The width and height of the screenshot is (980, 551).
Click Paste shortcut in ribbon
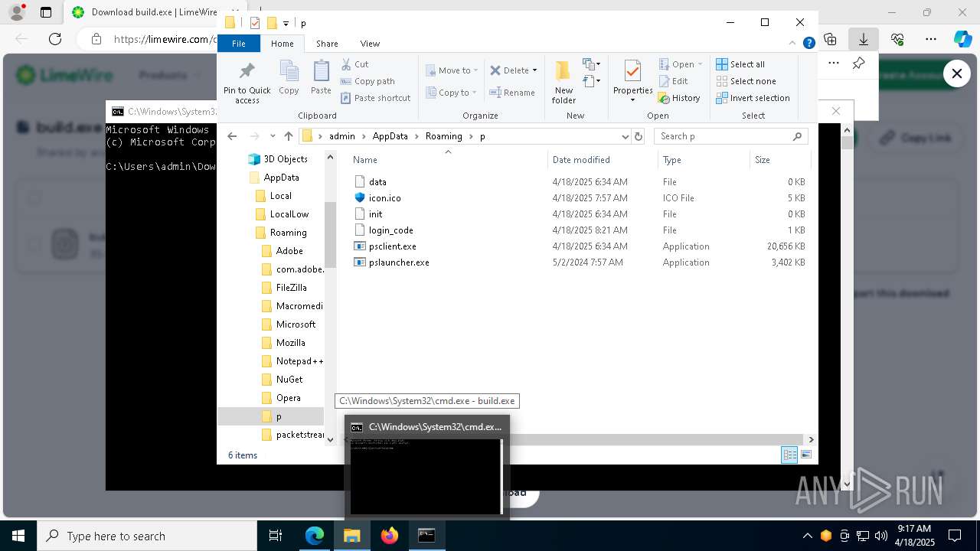click(375, 98)
